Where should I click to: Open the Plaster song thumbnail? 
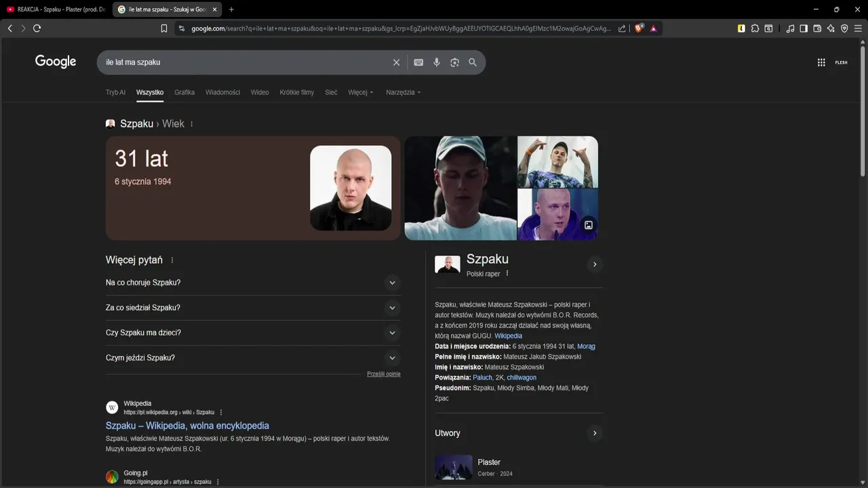[x=454, y=468]
